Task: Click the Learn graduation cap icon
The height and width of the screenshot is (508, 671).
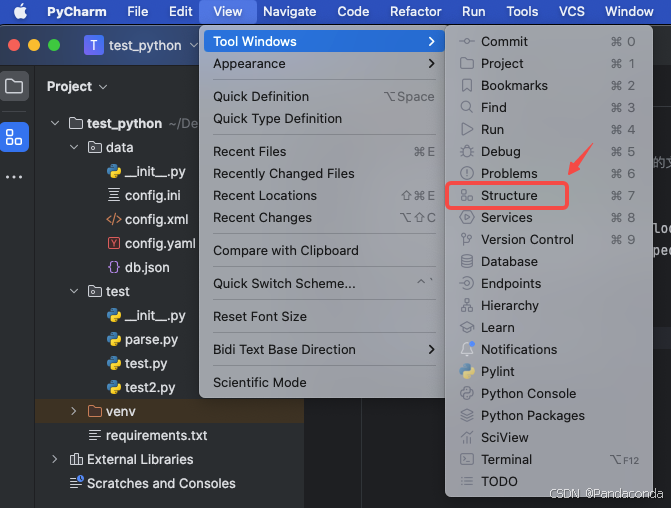Action: coord(466,327)
